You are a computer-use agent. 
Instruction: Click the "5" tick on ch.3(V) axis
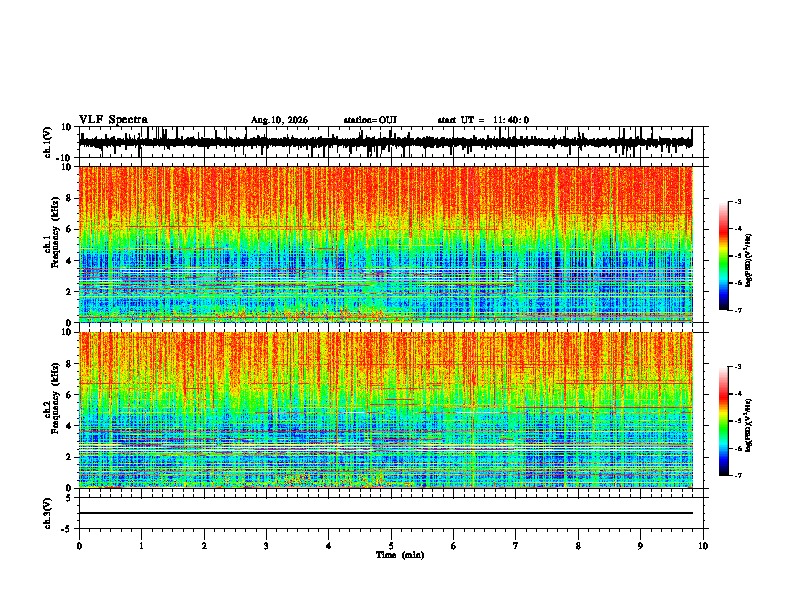click(x=69, y=498)
